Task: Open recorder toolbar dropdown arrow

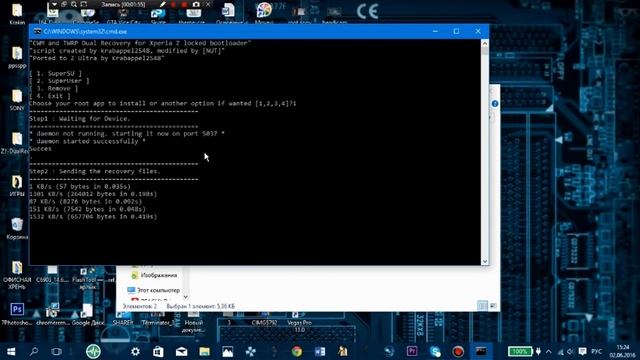Action: (53, 4)
